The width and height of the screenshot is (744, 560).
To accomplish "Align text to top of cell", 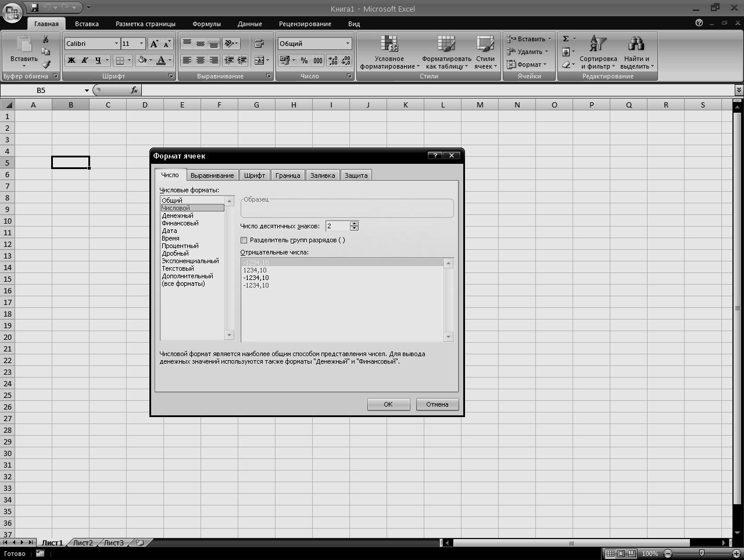I will 187,44.
